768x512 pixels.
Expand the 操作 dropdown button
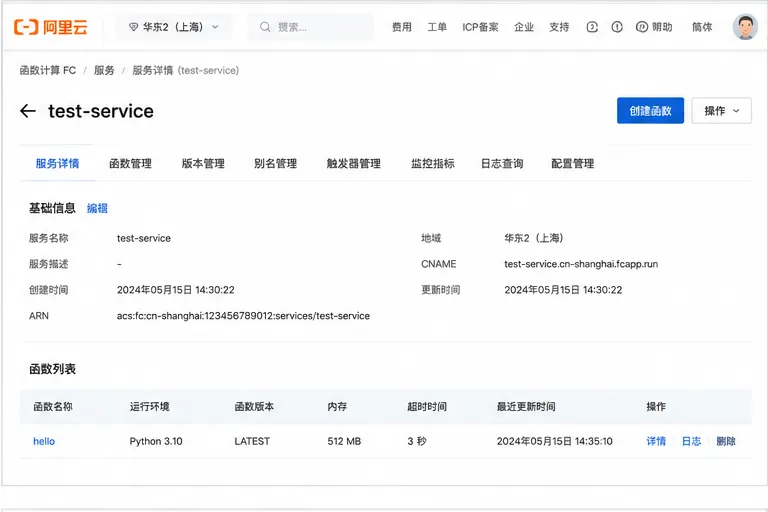[721, 111]
